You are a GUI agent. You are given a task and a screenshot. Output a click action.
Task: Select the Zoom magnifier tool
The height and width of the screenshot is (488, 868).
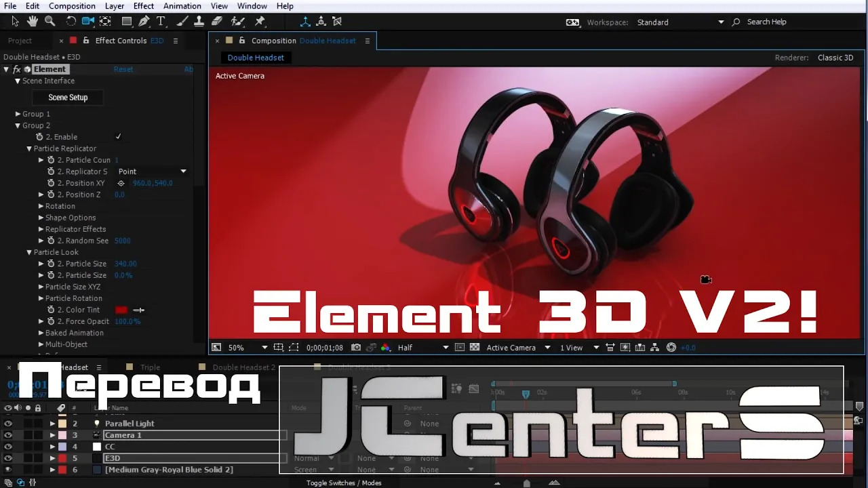point(50,22)
